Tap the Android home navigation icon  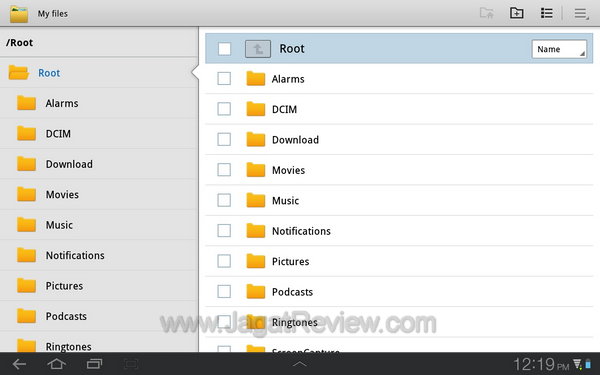[x=56, y=364]
